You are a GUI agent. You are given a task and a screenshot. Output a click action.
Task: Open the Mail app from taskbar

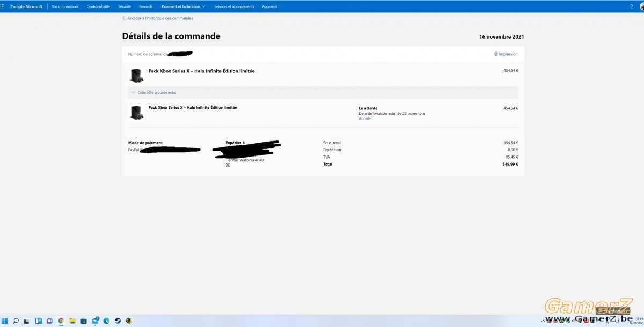coord(95,321)
